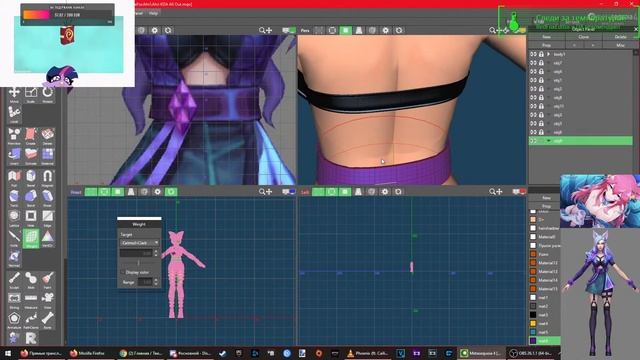Open OBS taskbar item
The width and height of the screenshot is (640, 360).
[x=532, y=353]
